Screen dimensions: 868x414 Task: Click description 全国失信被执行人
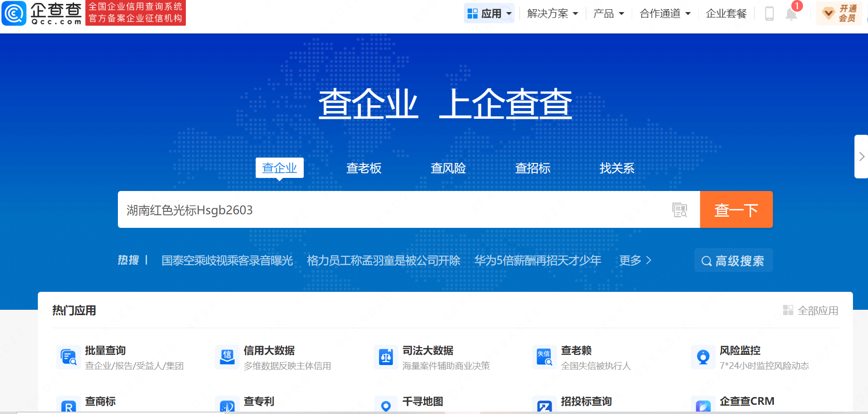596,366
